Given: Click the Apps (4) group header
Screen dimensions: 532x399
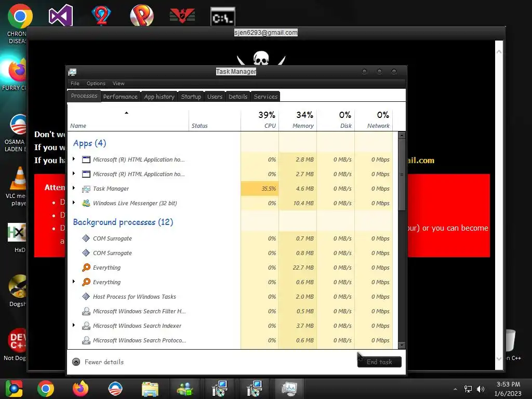Looking at the screenshot, I should pyautogui.click(x=89, y=143).
